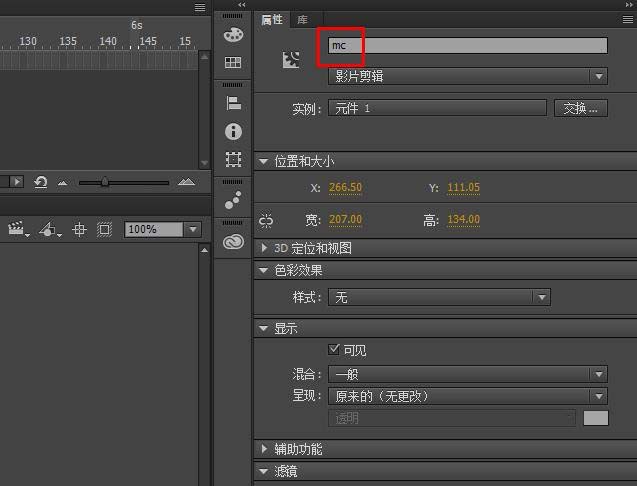Click the timeline scrollbar down arrow
Viewport: 637px width, 486px height.
(204, 163)
